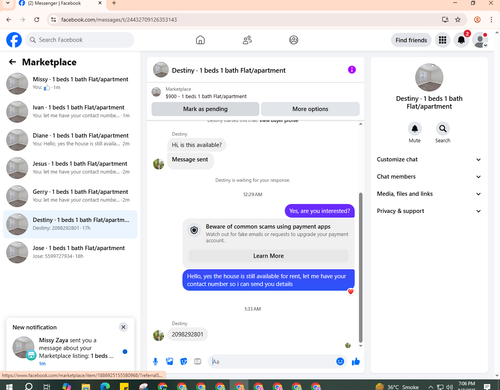Choose a sticker icon in composer
500x390 pixels.
(x=184, y=362)
